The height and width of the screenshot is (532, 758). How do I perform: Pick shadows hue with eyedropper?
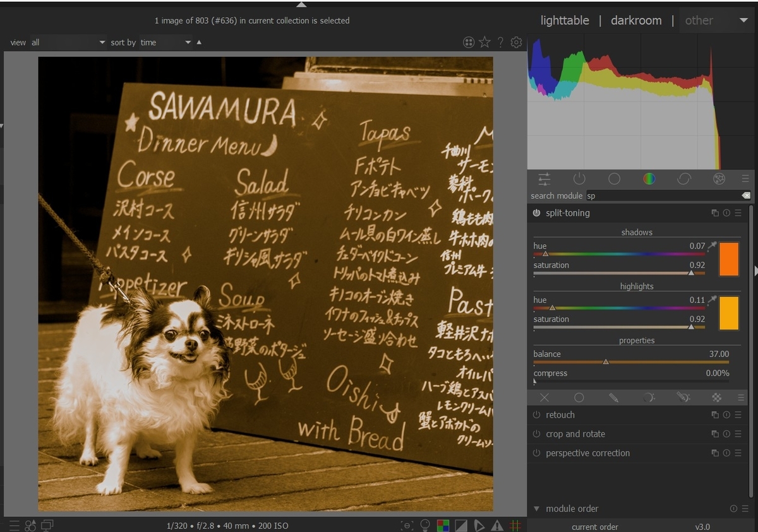pyautogui.click(x=712, y=246)
